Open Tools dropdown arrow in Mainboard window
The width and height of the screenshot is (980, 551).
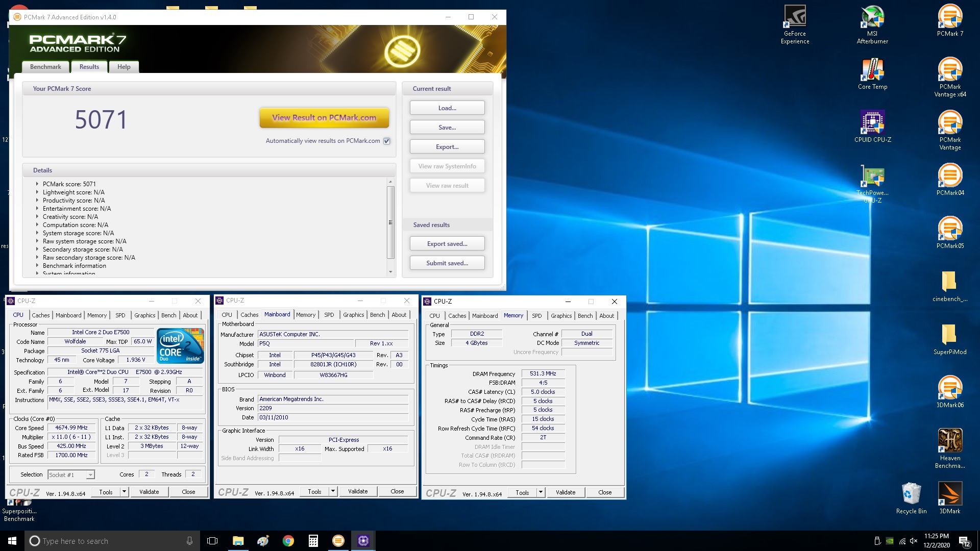333,491
